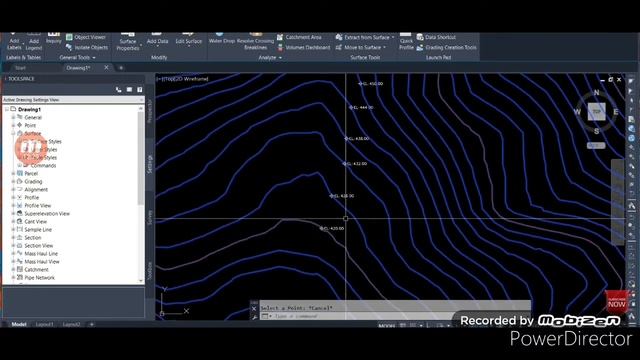640x360 pixels.
Task: Switch to the Model layout tab
Action: 19,324
